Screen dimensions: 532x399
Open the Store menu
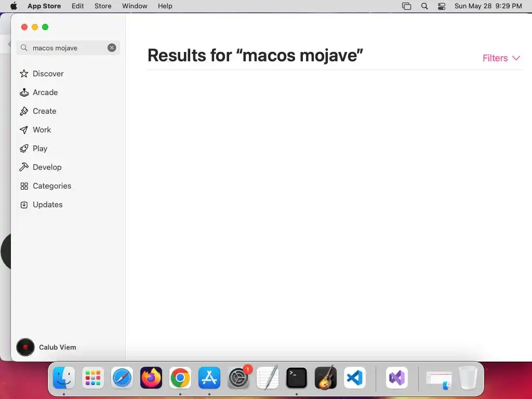click(103, 6)
